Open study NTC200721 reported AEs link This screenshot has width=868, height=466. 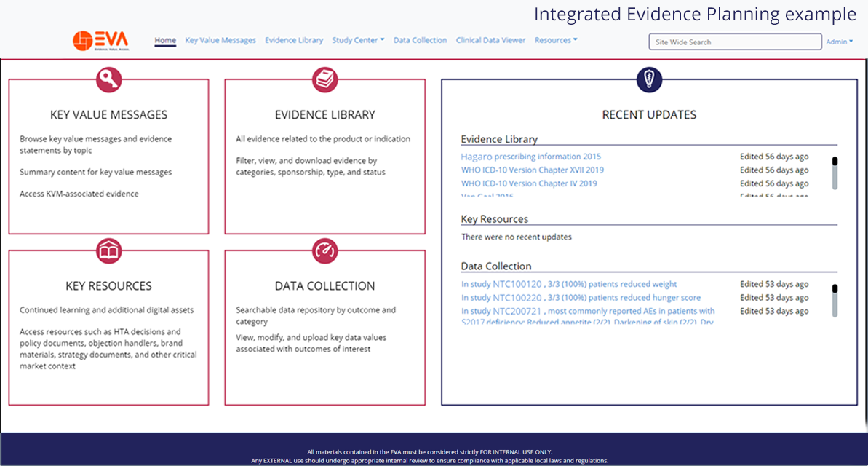point(588,316)
